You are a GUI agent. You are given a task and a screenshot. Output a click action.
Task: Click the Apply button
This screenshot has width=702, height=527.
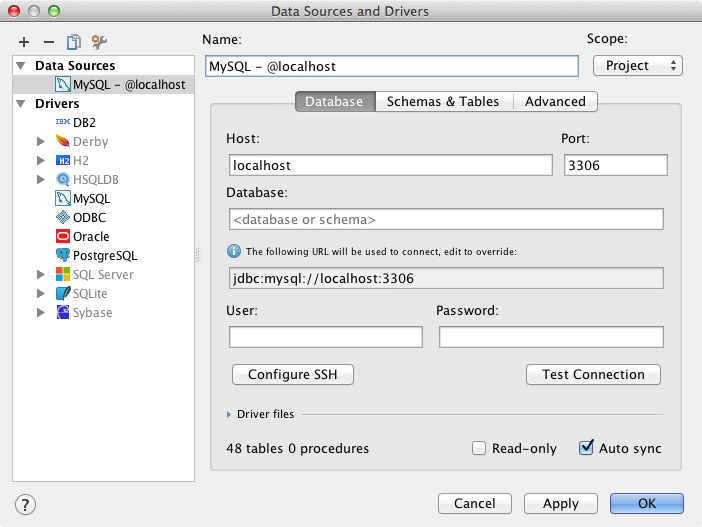point(561,504)
